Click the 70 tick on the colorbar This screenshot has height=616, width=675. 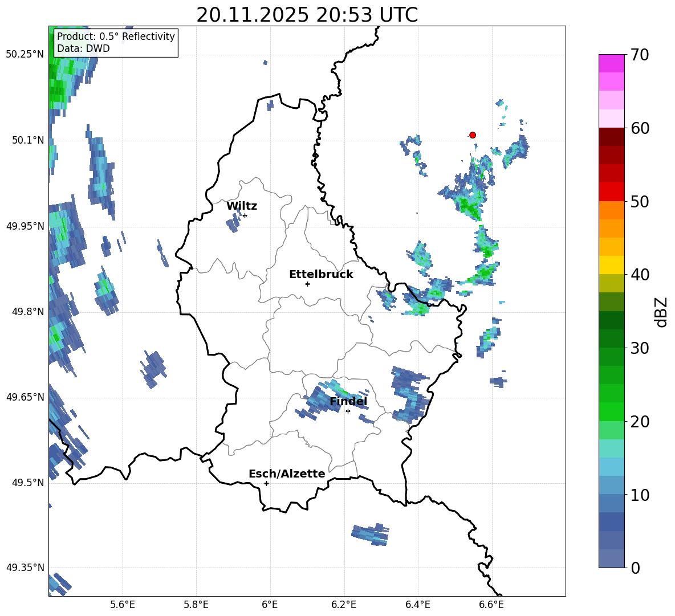[640, 55]
